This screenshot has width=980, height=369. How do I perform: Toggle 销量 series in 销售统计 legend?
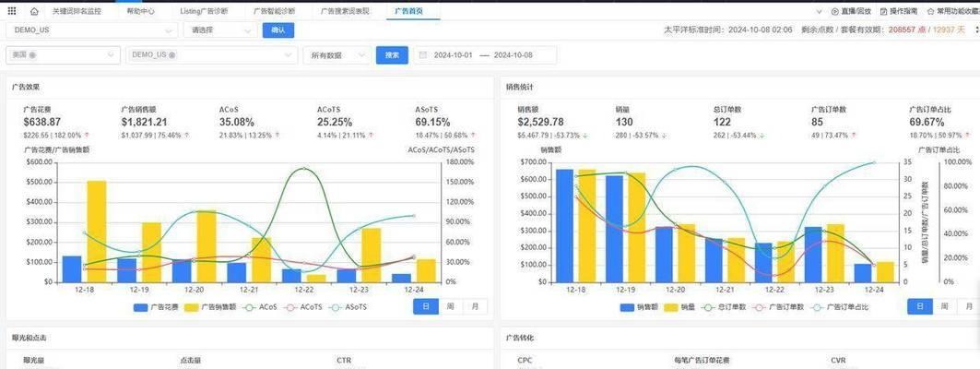coord(679,307)
